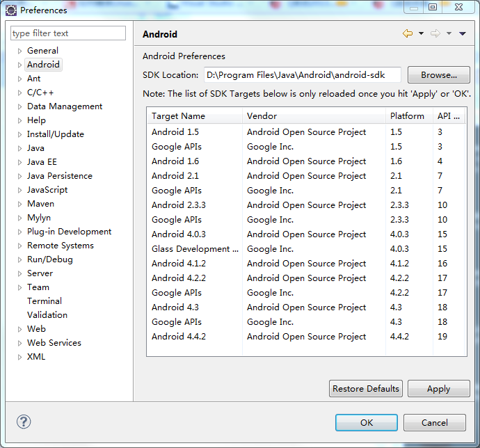Expand the Help tree node
The width and height of the screenshot is (480, 448).
coord(19,120)
